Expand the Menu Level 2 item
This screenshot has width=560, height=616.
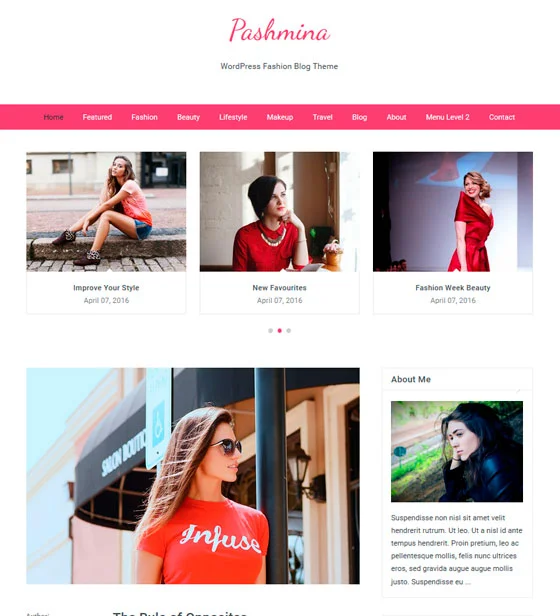[448, 117]
